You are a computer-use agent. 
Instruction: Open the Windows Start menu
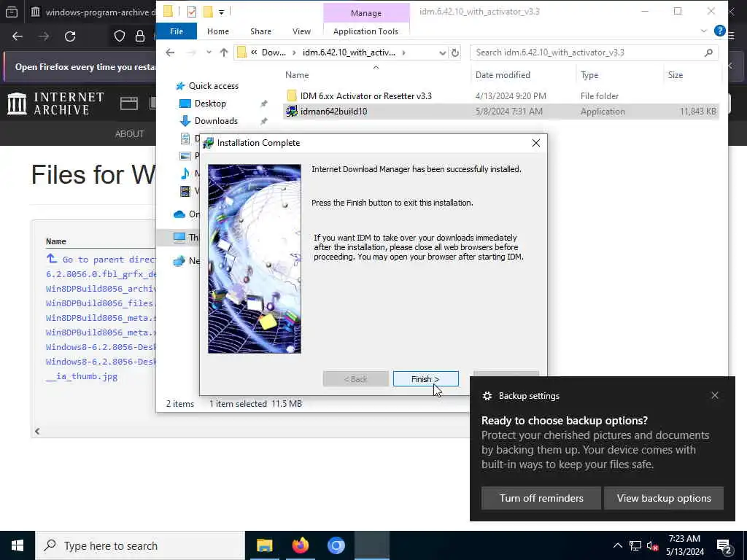pyautogui.click(x=18, y=545)
